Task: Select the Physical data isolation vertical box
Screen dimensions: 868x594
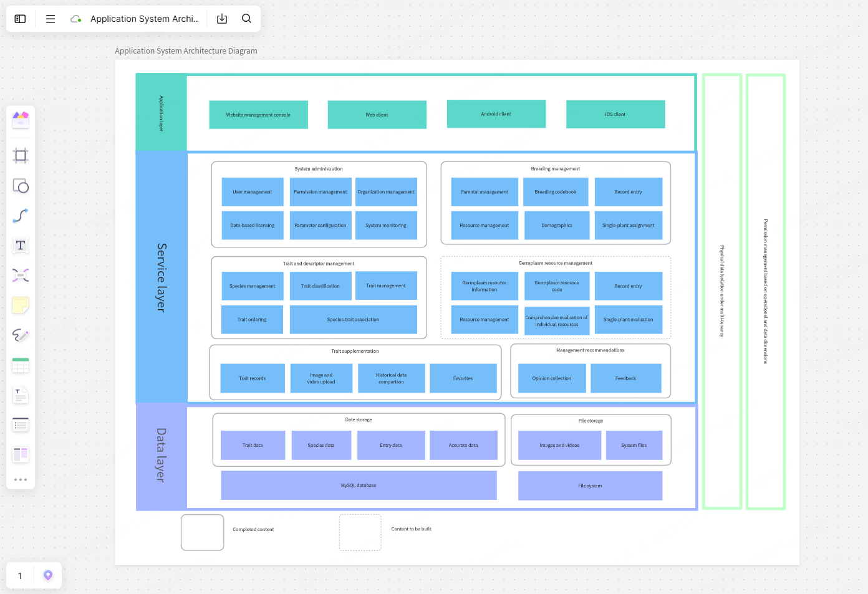Action: coord(722,292)
